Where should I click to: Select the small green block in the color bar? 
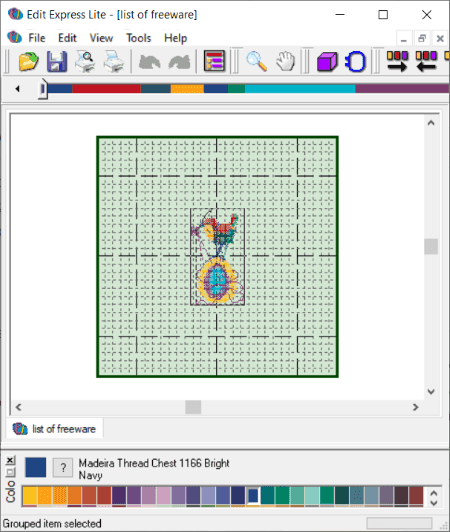[236, 89]
